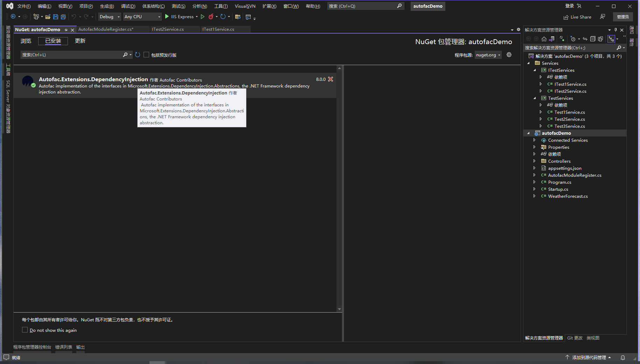Pin the NuGet autofacDemo tab
This screenshot has width=640, height=364.
pos(66,30)
